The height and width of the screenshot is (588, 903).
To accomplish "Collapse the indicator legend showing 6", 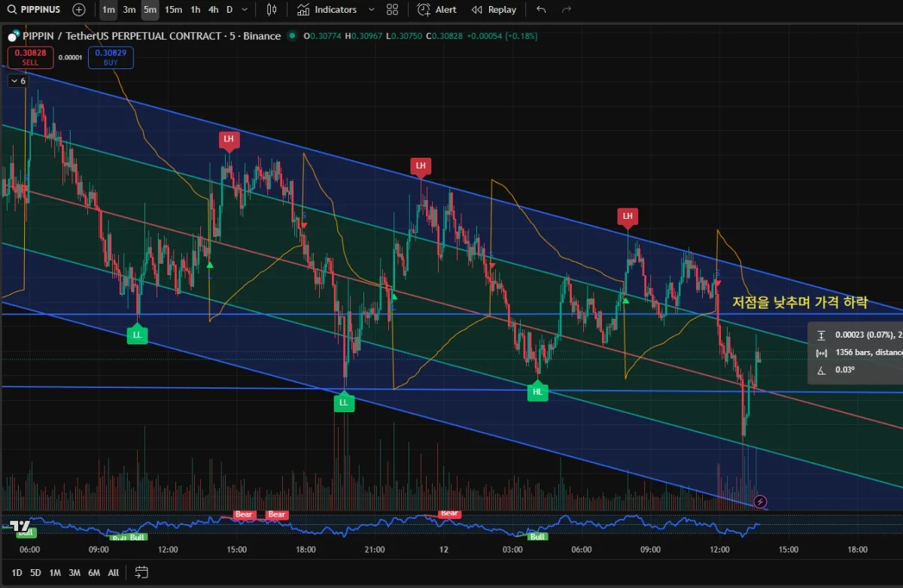I will (x=17, y=81).
